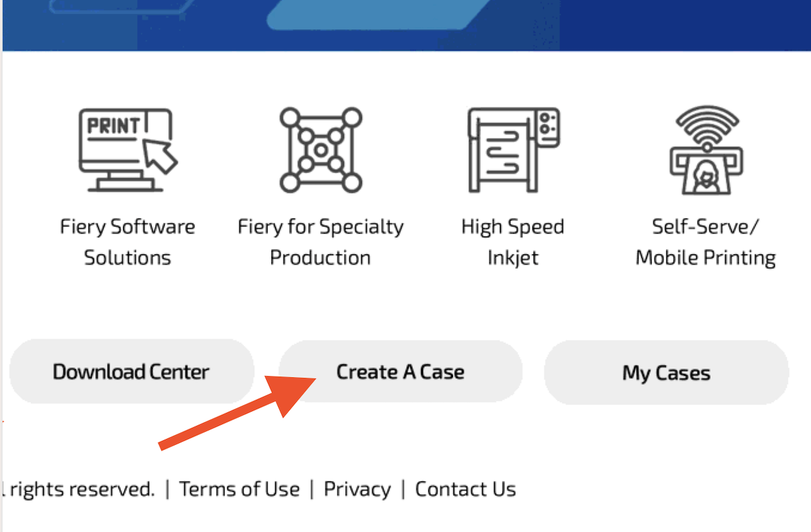Viewport: 811px width, 532px height.
Task: Click the Fiery for Specialty Production label
Action: [x=320, y=241]
